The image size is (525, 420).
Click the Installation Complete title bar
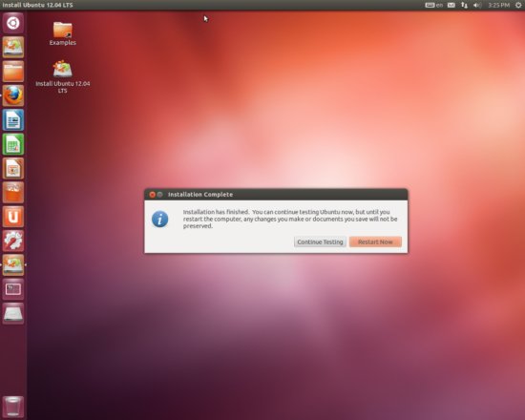pos(276,195)
